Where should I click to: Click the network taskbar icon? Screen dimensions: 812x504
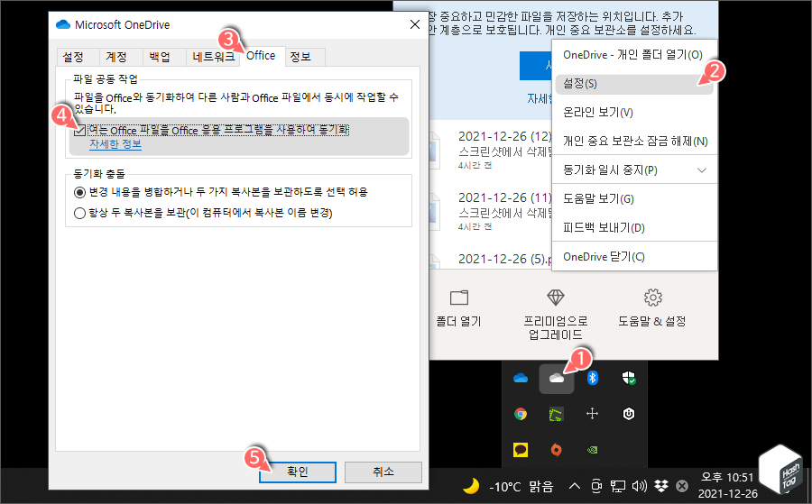point(617,486)
